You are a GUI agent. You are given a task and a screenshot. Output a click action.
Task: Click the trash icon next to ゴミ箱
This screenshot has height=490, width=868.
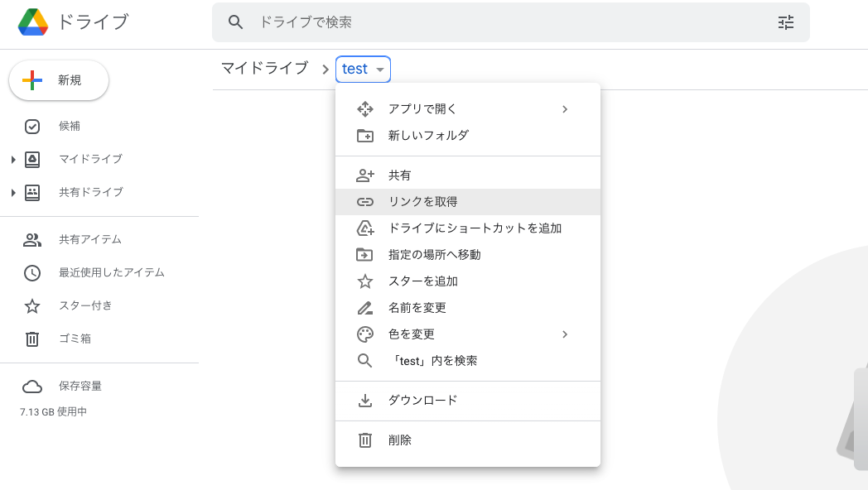[32, 339]
